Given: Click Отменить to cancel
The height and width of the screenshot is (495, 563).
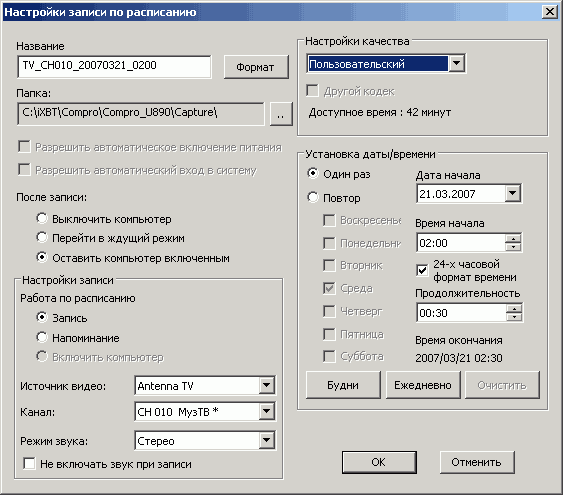Looking at the screenshot, I should click(477, 462).
